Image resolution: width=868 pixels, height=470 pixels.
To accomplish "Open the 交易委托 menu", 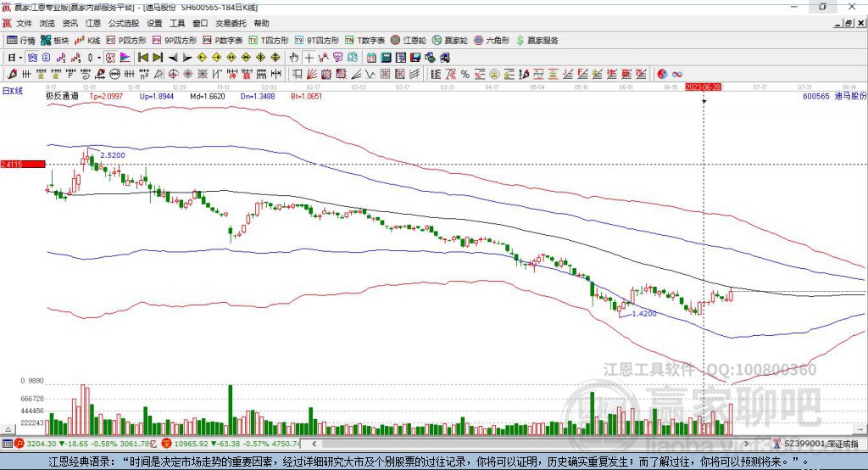I will coord(231,23).
